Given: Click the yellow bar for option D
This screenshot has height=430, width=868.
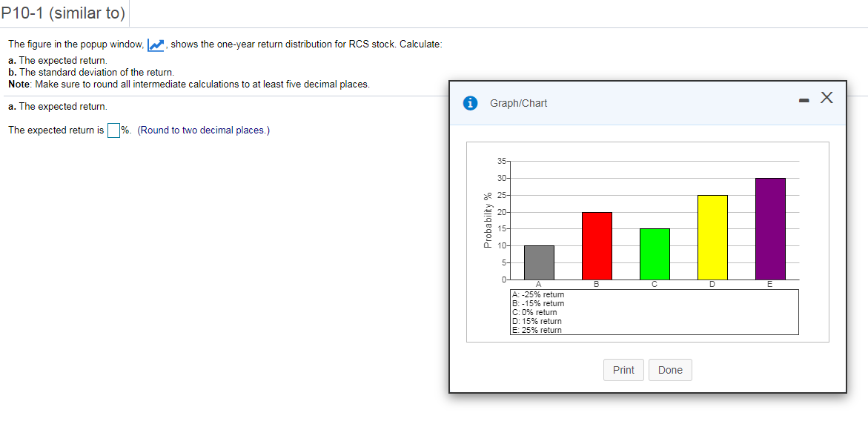Looking at the screenshot, I should pyautogui.click(x=712, y=237).
